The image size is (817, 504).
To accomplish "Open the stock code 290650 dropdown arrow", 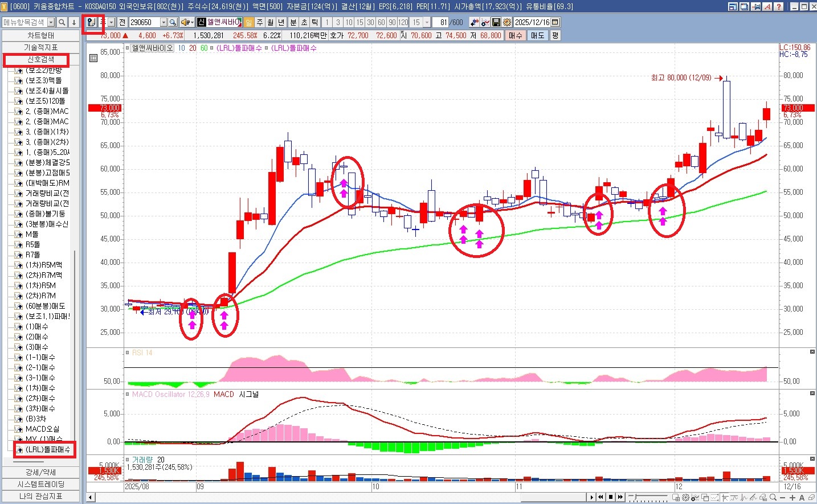I will click(x=164, y=22).
